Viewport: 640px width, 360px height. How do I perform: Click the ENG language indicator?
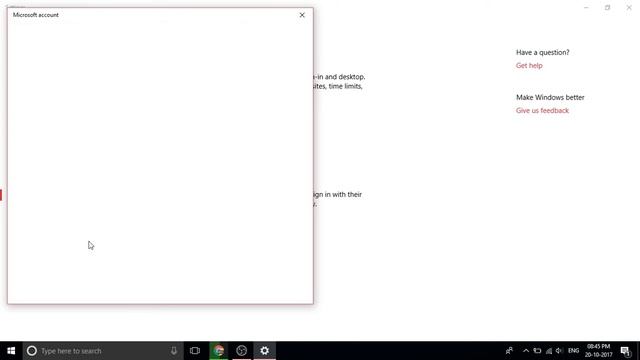[x=573, y=351]
